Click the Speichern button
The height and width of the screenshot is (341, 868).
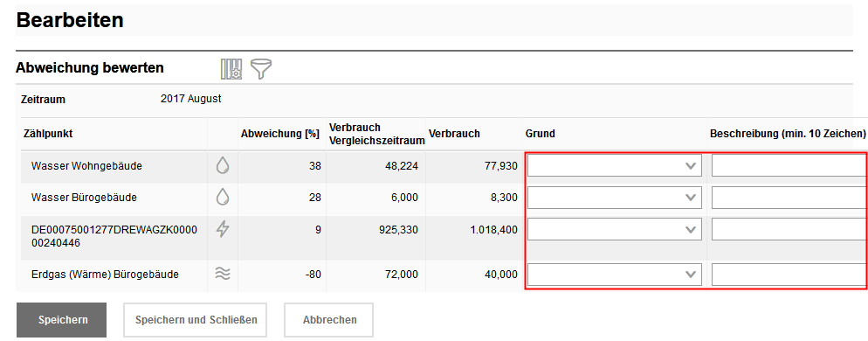point(61,320)
